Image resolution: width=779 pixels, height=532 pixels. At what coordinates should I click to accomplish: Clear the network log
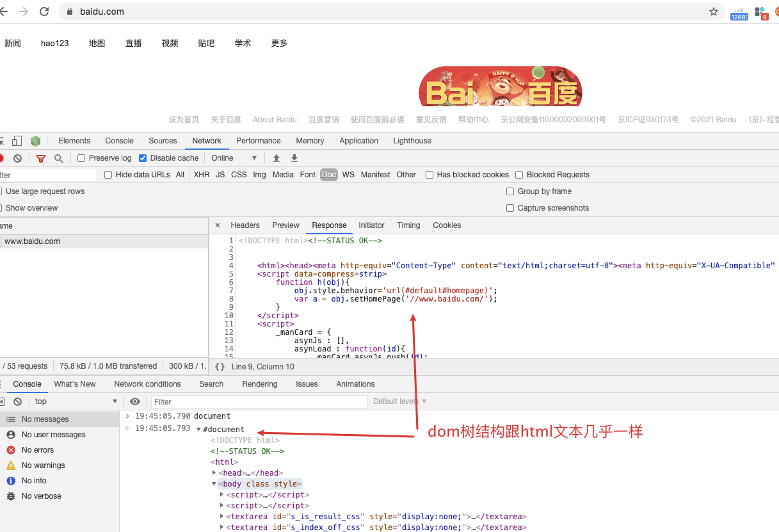[x=18, y=158]
